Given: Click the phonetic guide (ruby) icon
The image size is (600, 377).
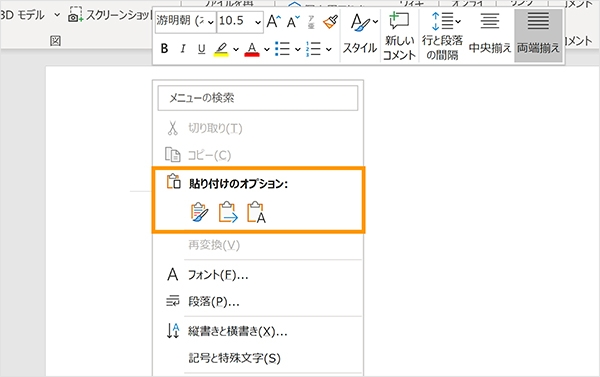Looking at the screenshot, I should click(x=311, y=22).
